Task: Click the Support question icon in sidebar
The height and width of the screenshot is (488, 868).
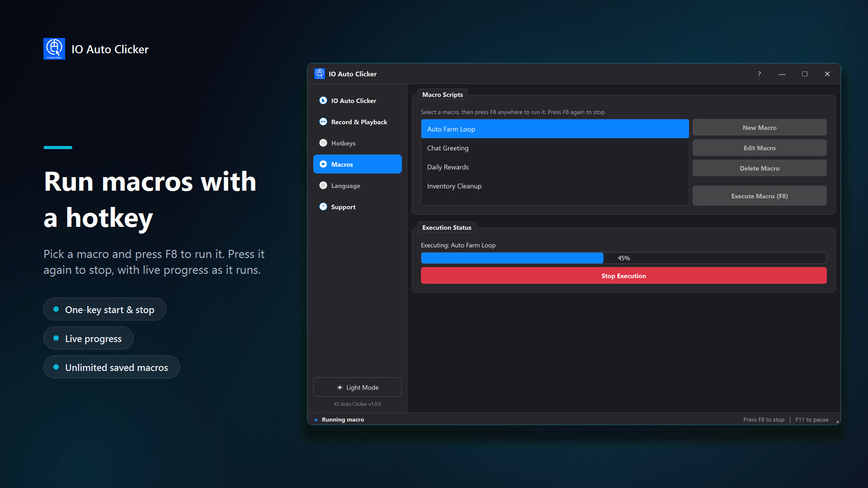Action: [323, 206]
